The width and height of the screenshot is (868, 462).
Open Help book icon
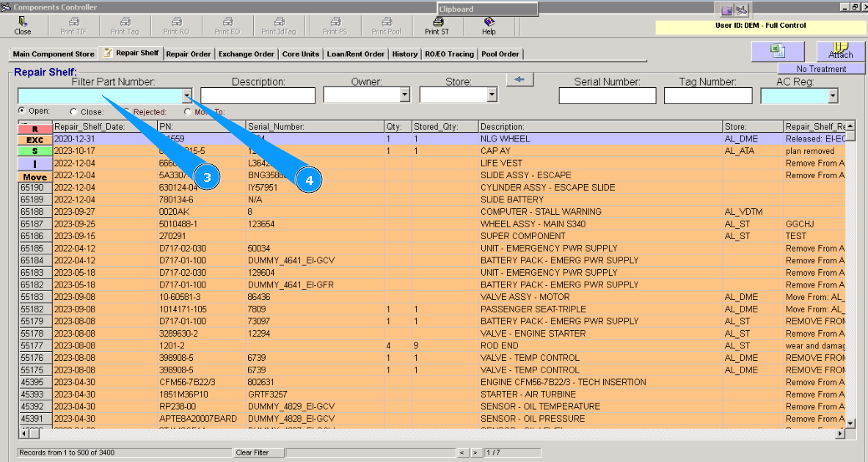(489, 21)
